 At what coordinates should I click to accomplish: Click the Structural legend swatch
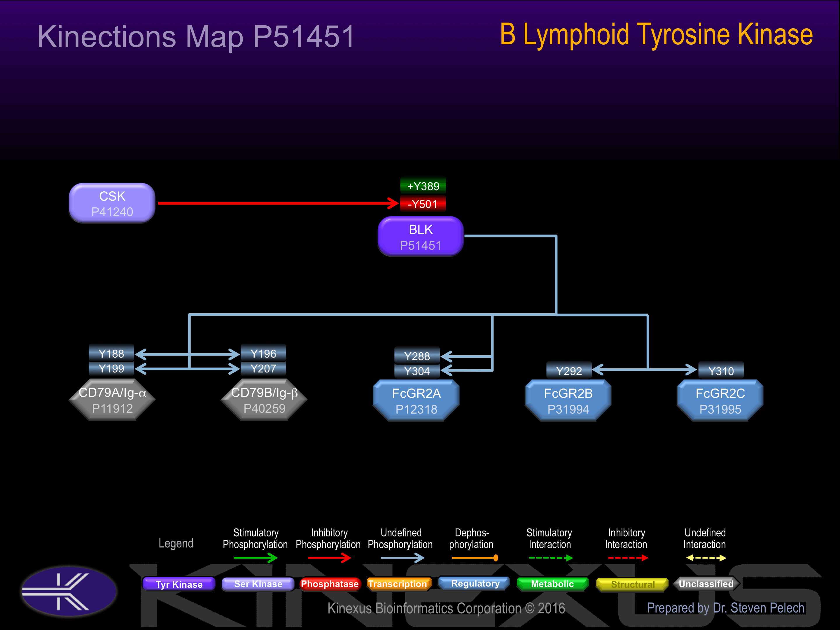pyautogui.click(x=633, y=584)
